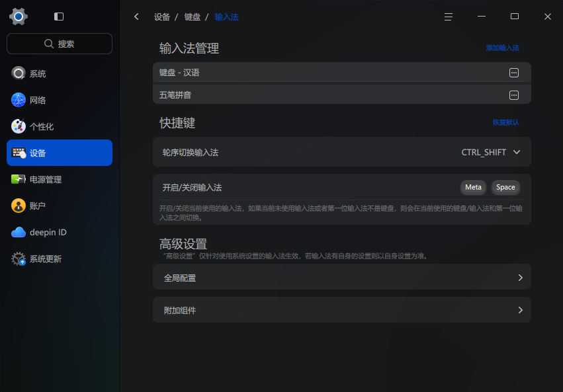
Task: Click the 开启/关闭输入法 label
Action: 192,188
